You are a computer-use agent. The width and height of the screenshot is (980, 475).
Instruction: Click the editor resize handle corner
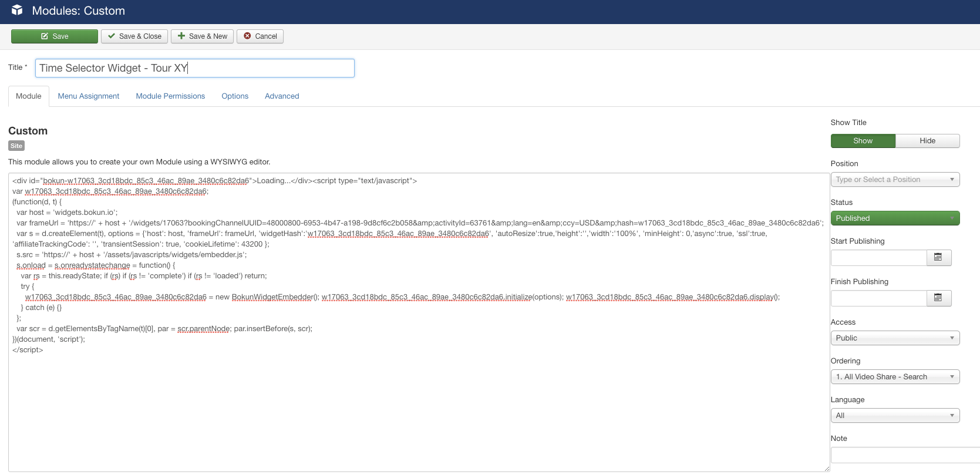point(827,469)
